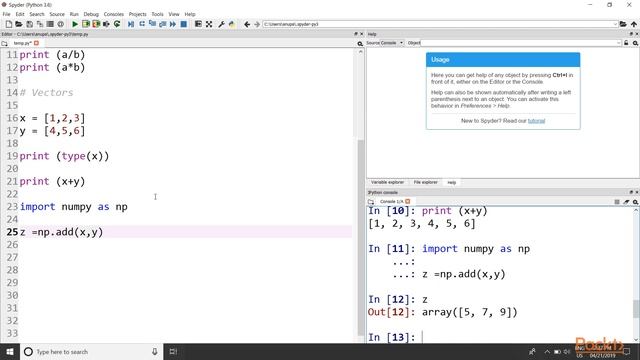Browse the console tabs list

tap(371, 202)
